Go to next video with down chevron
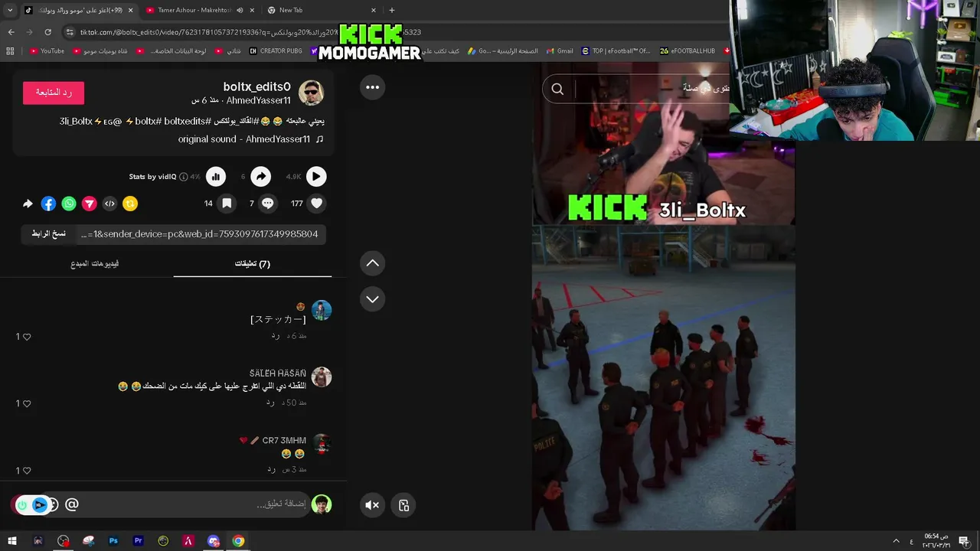The image size is (980, 551). pos(372,299)
